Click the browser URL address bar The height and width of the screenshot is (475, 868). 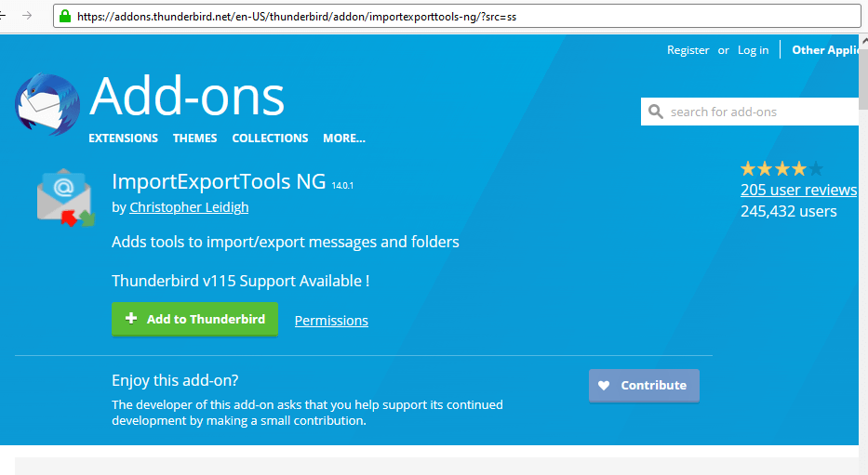(x=457, y=16)
